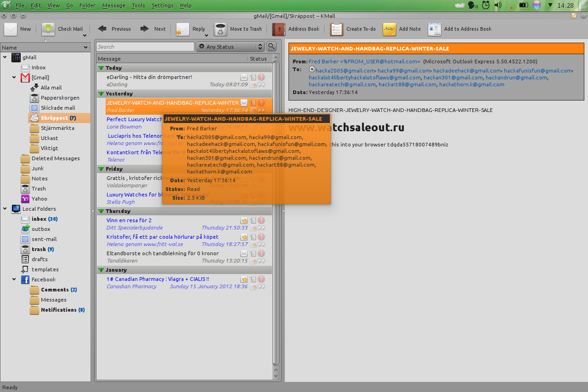Toggle important flag on JEWELRY-WATCH message
Image resolution: width=588 pixels, height=392 pixels.
click(x=261, y=103)
